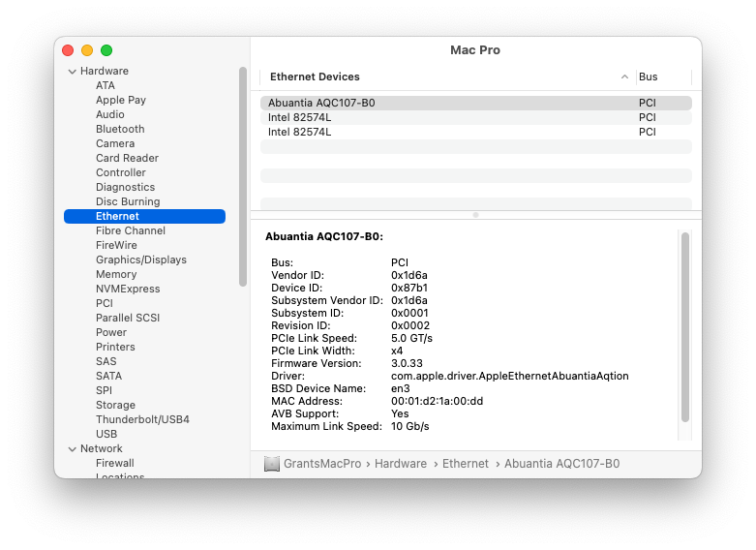Screen dimensions: 756x550
Task: Select Parallel SCSI in the sidebar
Action: pyautogui.click(x=127, y=318)
